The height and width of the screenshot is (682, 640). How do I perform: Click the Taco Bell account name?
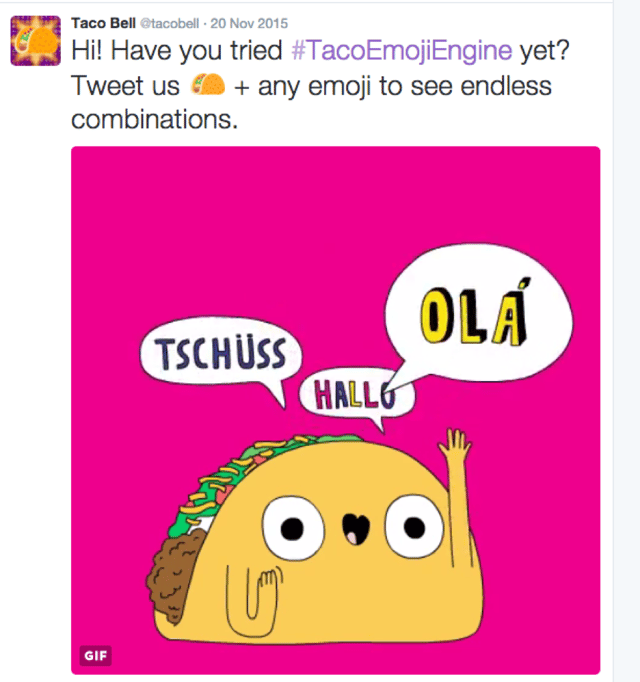point(104,23)
